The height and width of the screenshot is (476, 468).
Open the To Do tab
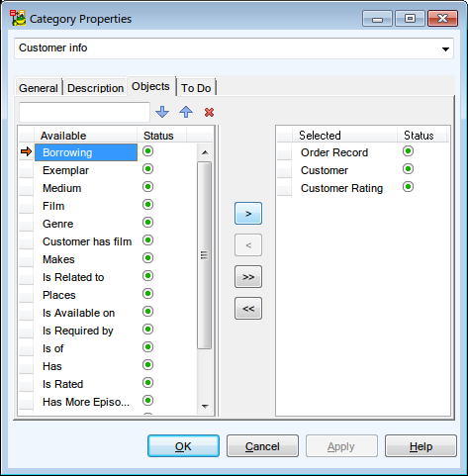click(x=196, y=88)
